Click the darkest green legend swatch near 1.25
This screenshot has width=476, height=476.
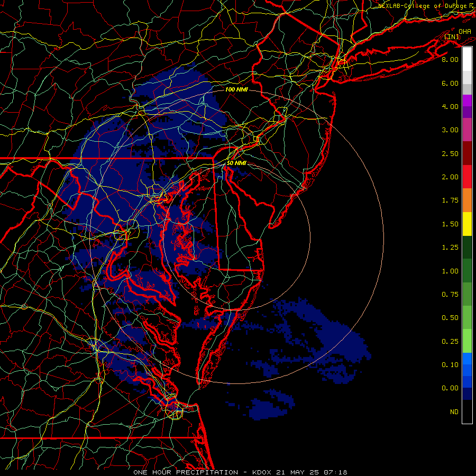pyautogui.click(x=467, y=248)
